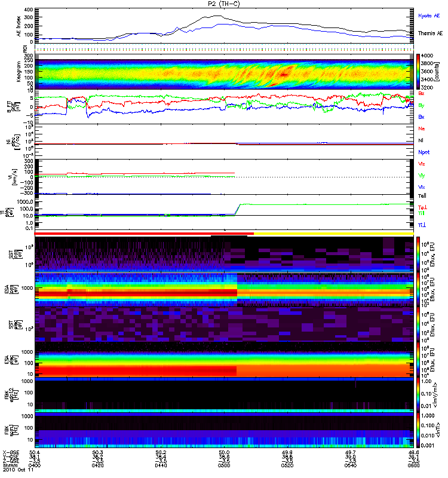Click the ROI dotted indicator strip
The width and height of the screenshot is (448, 478).
pos(224,49)
